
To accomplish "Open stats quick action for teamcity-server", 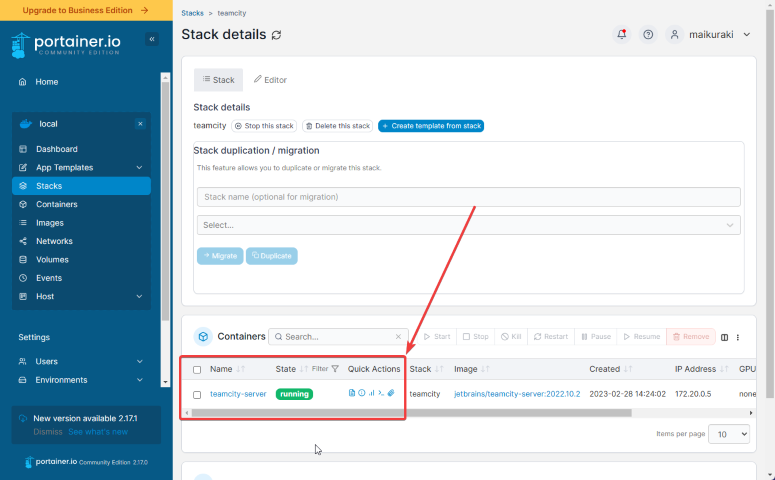I will [x=371, y=393].
